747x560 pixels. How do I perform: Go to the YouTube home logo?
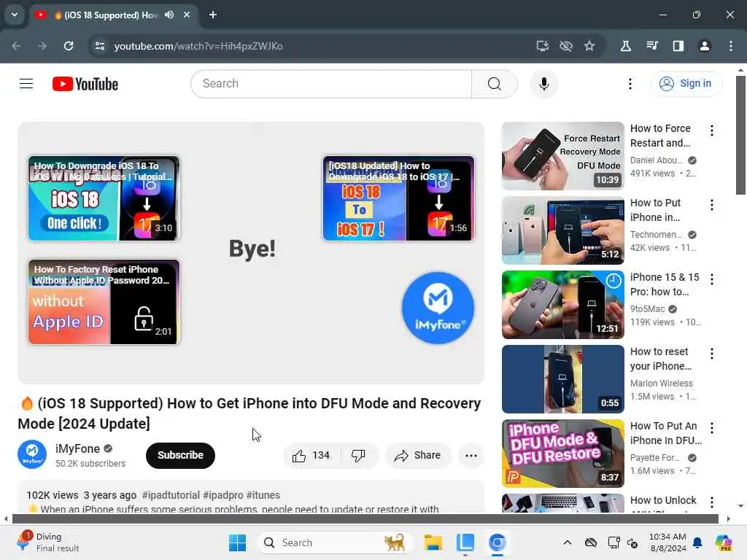pos(85,84)
